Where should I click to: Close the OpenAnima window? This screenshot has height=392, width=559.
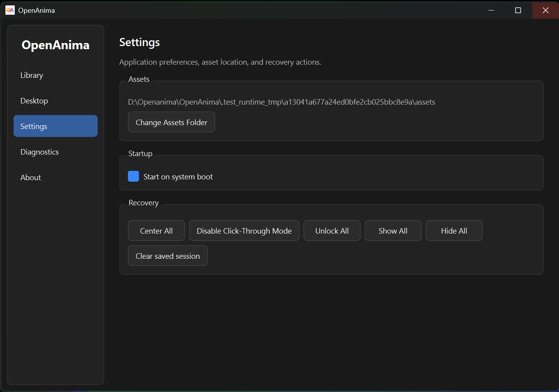545,10
